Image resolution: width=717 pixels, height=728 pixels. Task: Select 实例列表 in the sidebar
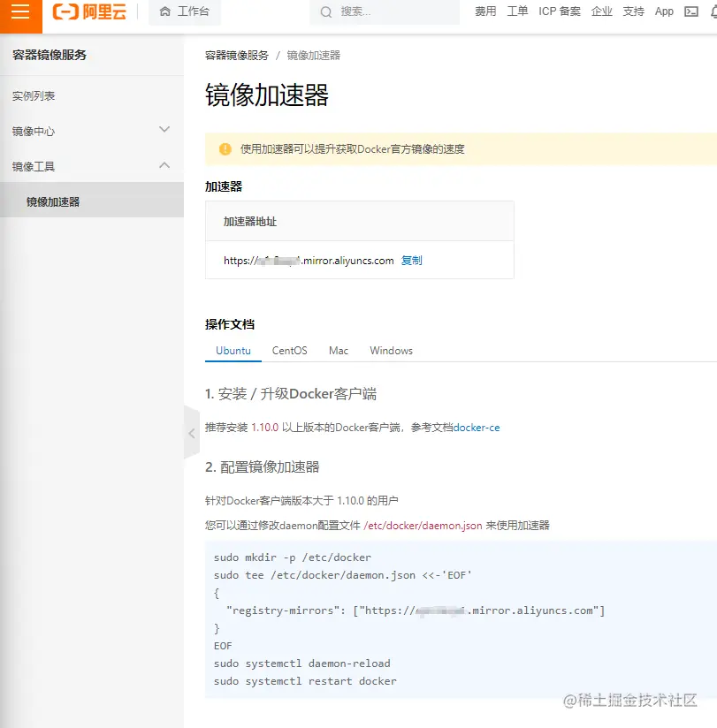pos(34,96)
